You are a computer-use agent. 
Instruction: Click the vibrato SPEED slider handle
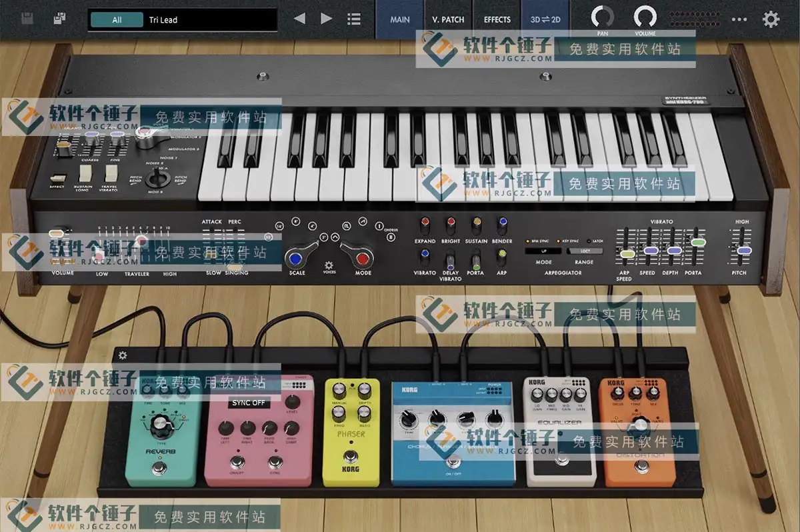[651, 251]
